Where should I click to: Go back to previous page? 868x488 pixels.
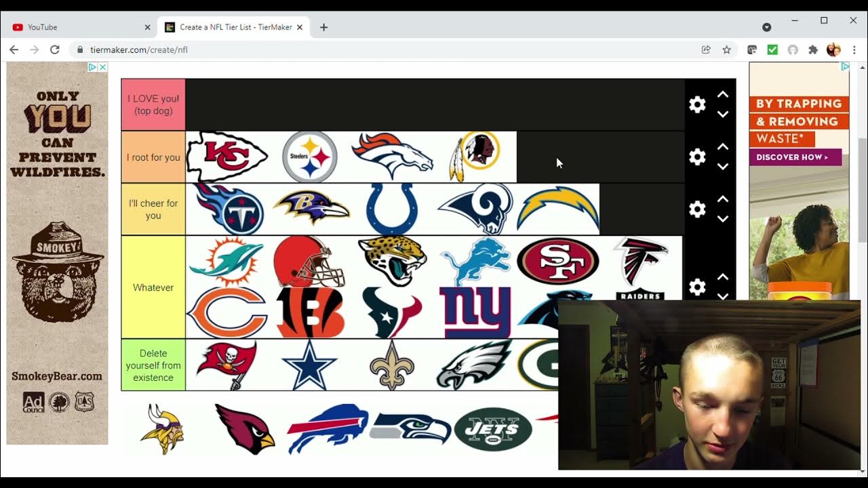tap(14, 49)
